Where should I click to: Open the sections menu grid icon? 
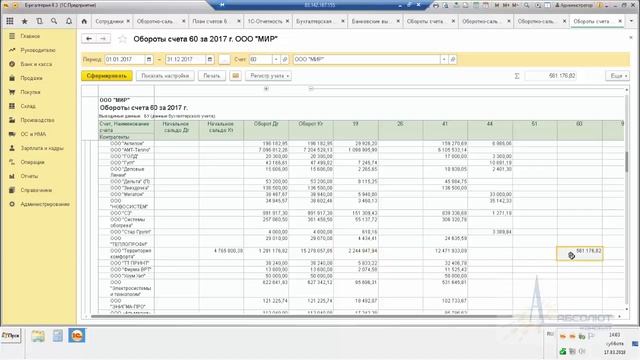[10, 21]
